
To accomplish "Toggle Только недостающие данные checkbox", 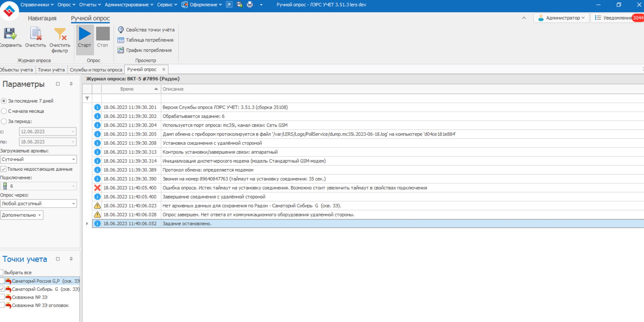I will [x=3, y=169].
